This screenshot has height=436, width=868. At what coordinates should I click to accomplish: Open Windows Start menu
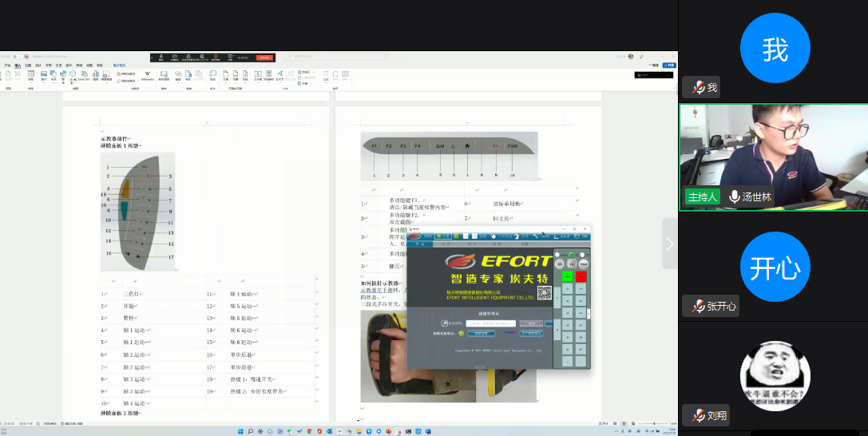(x=240, y=431)
